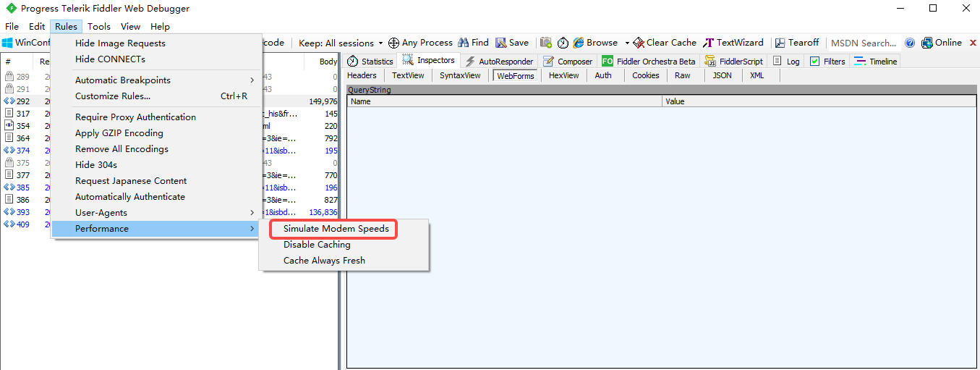Viewport: 980px width, 370px height.
Task: Click Clear Cache toolbar button
Action: tap(665, 43)
